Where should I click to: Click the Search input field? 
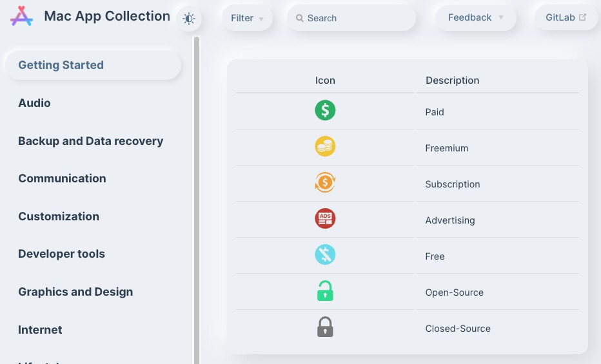pos(351,18)
